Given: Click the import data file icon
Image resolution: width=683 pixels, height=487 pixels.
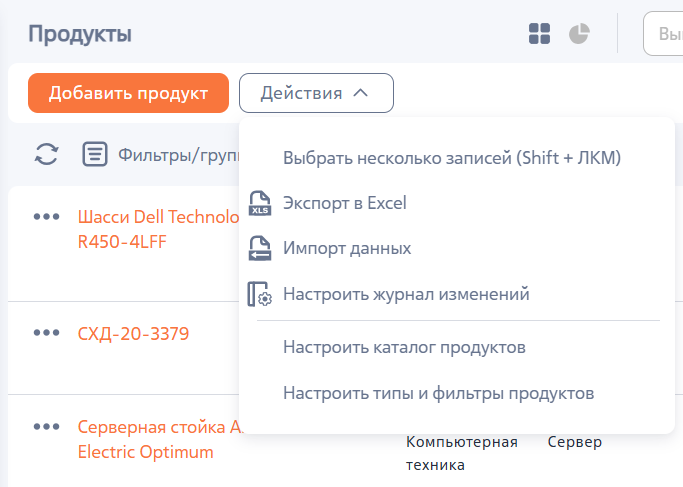Looking at the screenshot, I should 260,248.
